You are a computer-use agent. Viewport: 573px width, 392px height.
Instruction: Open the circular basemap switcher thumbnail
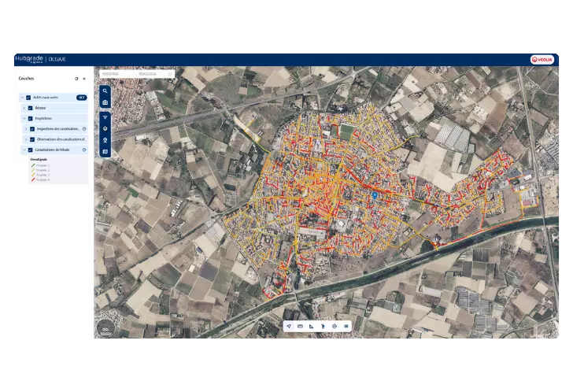[106, 328]
